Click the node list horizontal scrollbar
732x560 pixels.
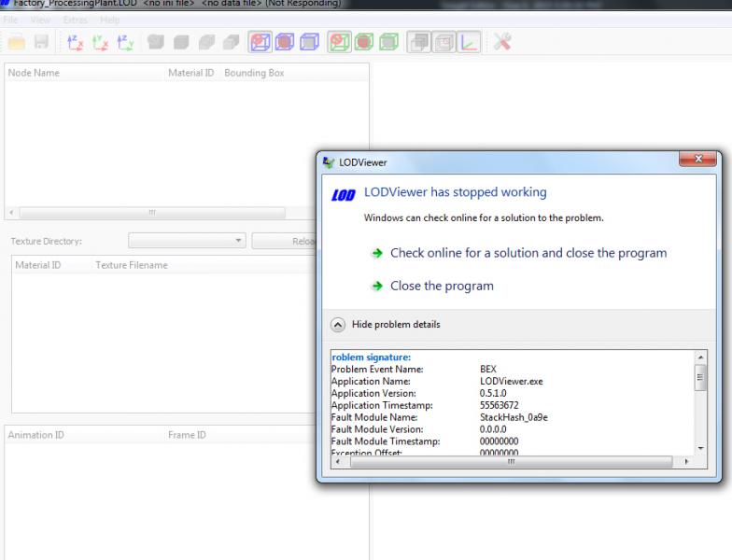pos(152,213)
